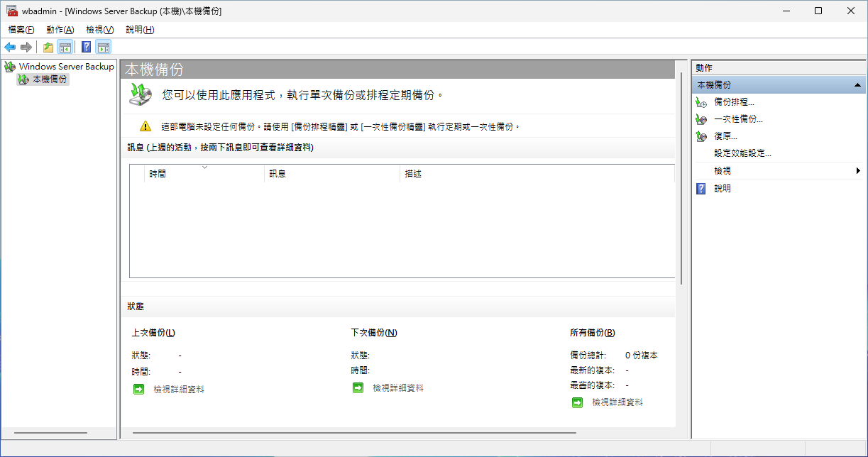Click the Forward arrow toolbar icon
Image resolution: width=868 pixels, height=457 pixels.
click(26, 48)
